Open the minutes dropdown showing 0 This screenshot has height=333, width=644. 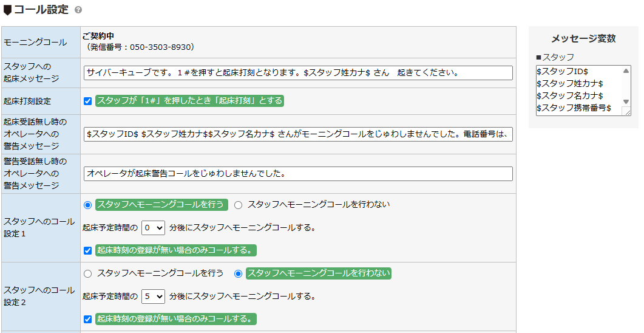[x=153, y=228]
